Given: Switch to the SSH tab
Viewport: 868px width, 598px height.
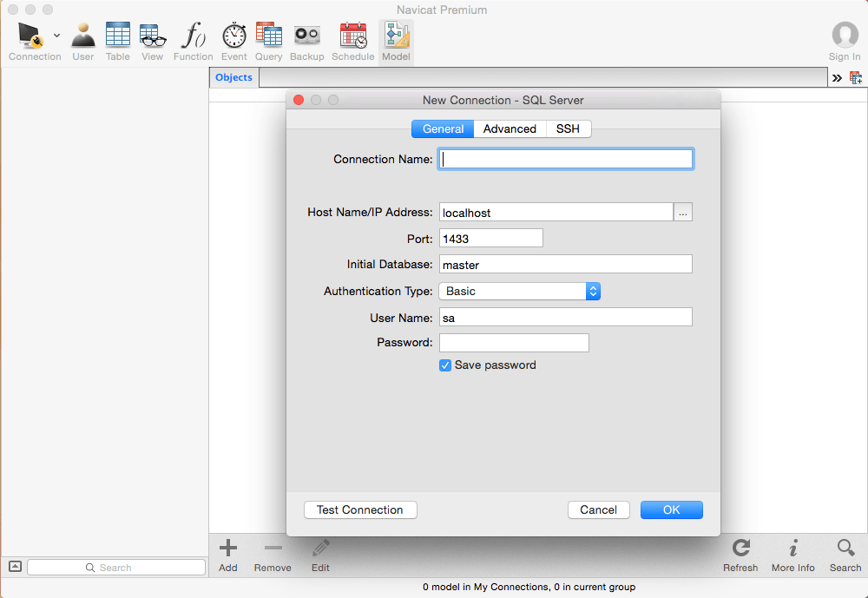Looking at the screenshot, I should click(568, 129).
